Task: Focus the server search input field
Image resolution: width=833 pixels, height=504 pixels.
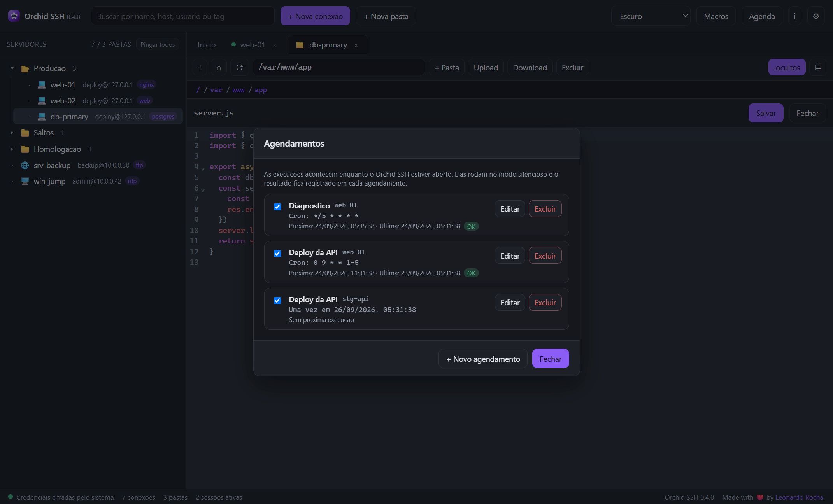Action: pos(183,16)
